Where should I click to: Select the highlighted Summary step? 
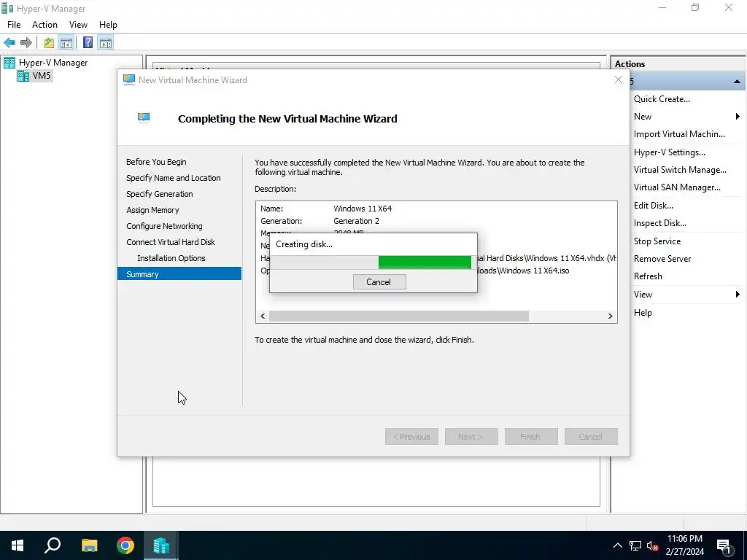coord(179,274)
